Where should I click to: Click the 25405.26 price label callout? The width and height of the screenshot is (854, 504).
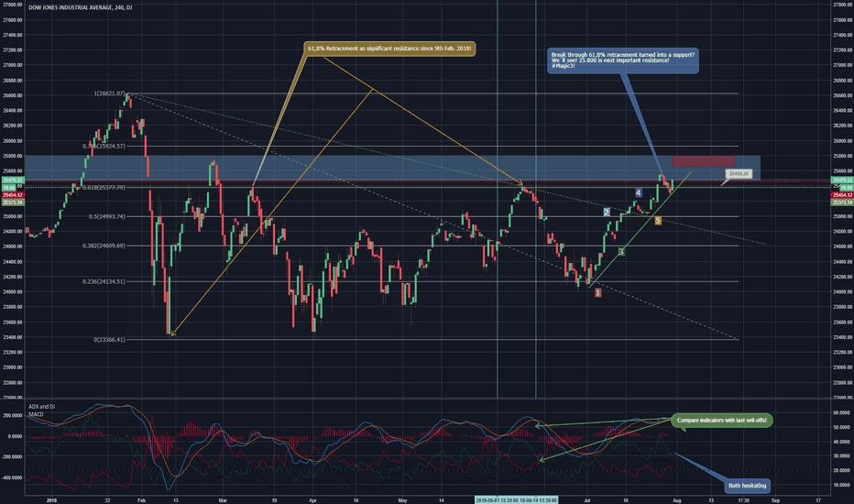739,174
